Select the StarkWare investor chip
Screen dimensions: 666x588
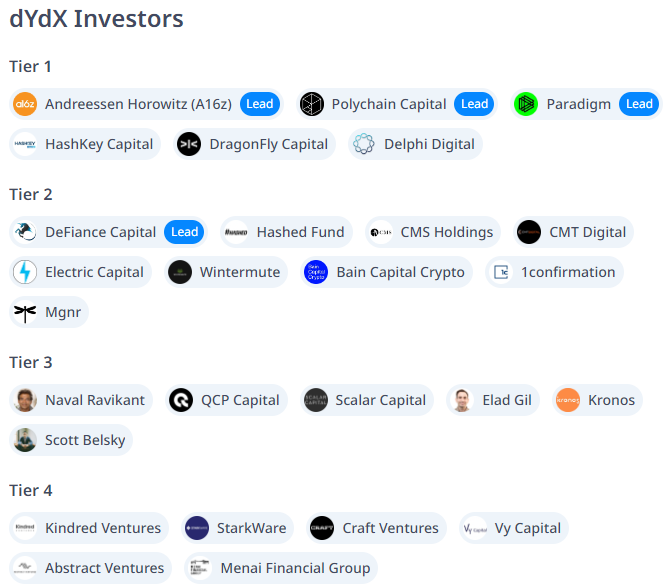237,528
